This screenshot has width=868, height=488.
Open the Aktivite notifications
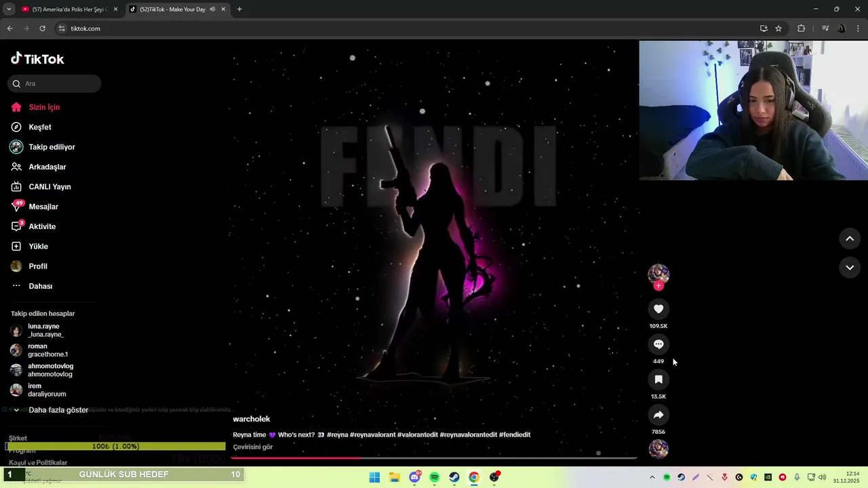coord(42,226)
